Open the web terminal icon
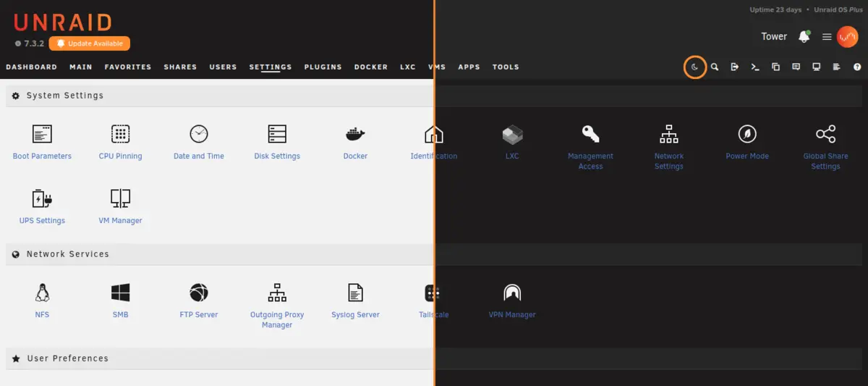 point(755,67)
